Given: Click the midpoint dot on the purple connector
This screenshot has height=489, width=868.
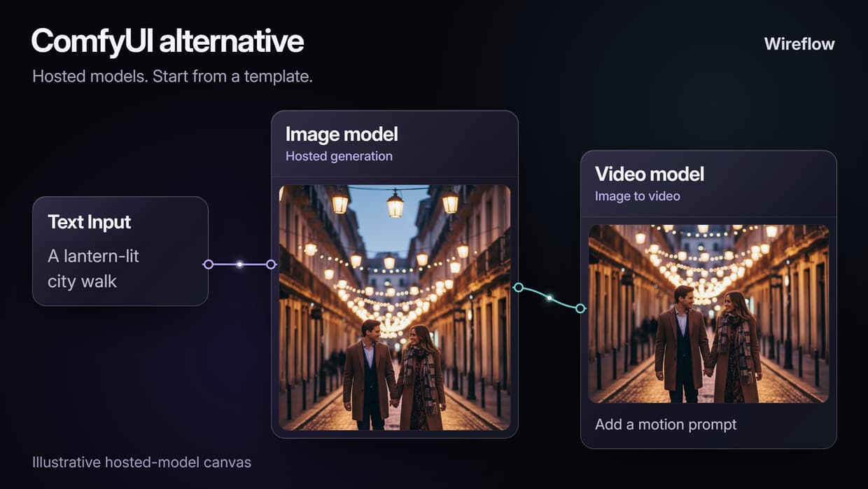Looking at the screenshot, I should click(239, 264).
